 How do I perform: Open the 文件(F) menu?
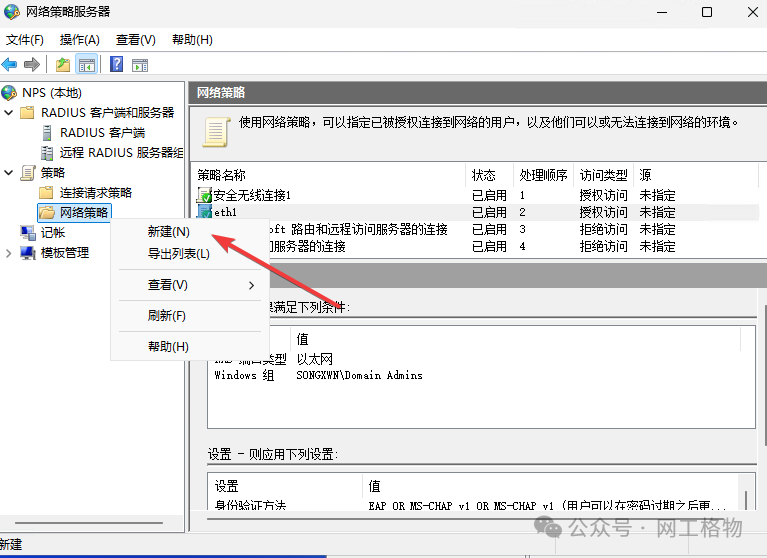click(24, 40)
